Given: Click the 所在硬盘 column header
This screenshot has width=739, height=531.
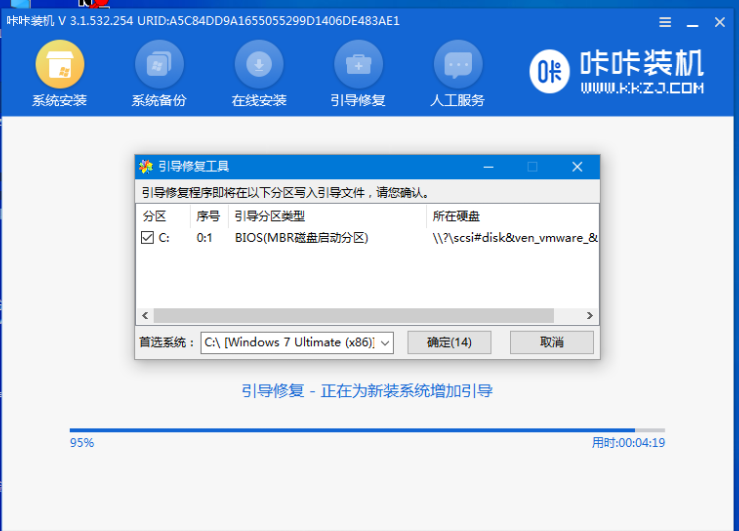Looking at the screenshot, I should (x=456, y=216).
